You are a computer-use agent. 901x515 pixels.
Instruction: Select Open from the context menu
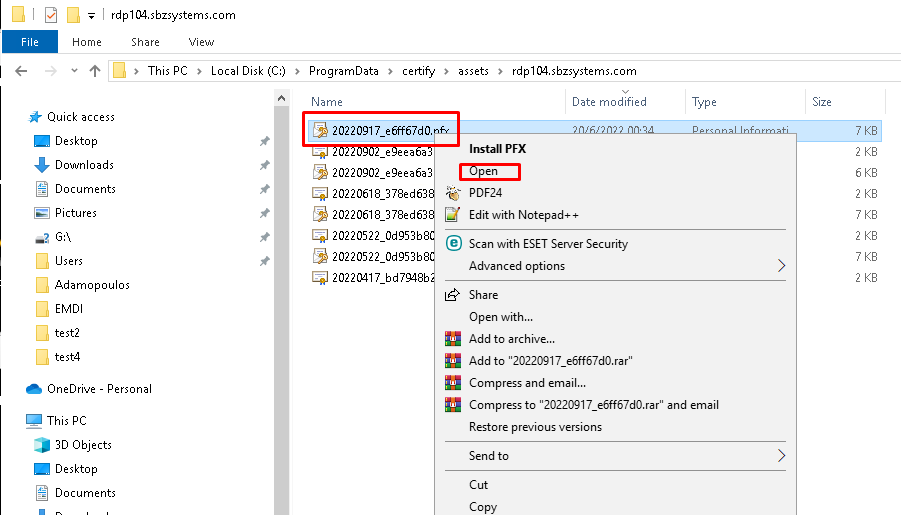[x=483, y=171]
